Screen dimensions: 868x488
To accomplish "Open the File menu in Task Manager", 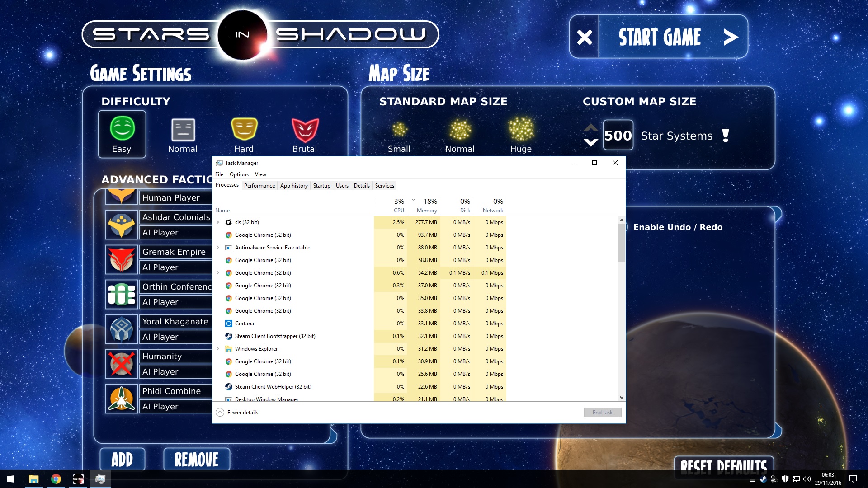I will pyautogui.click(x=219, y=174).
